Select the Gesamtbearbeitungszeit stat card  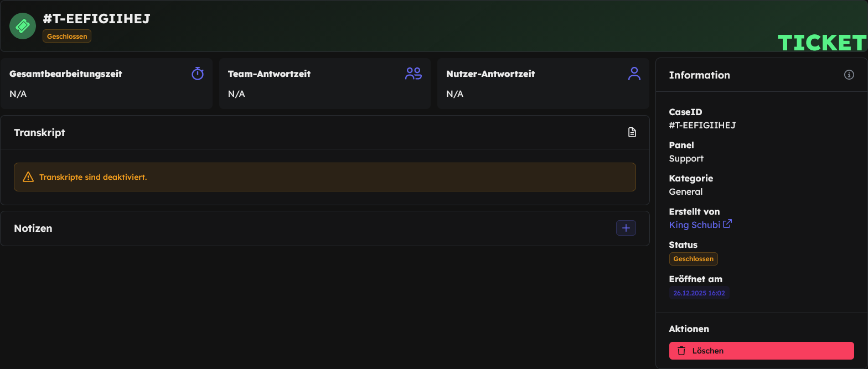[x=106, y=83]
